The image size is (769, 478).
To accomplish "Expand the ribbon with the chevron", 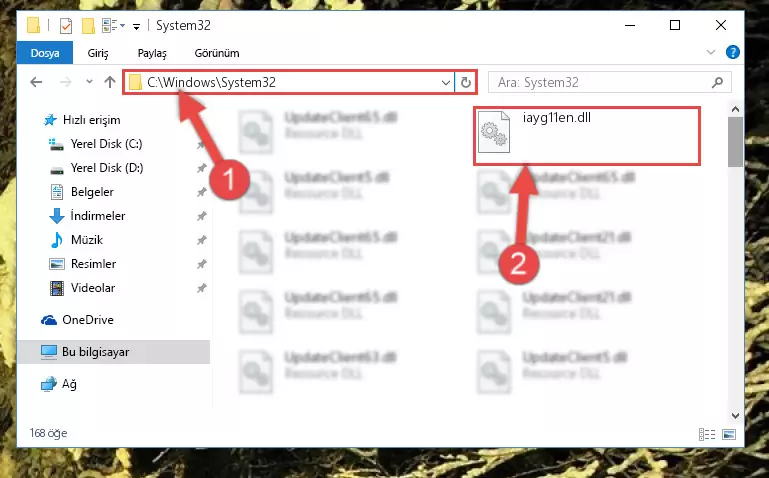I will point(711,52).
